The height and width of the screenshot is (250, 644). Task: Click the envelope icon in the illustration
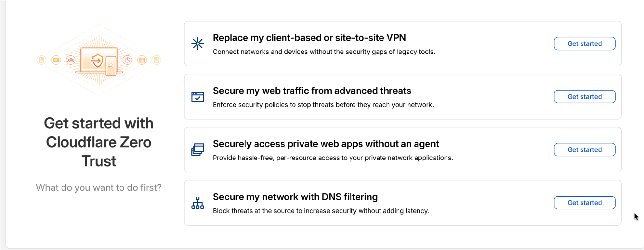[x=56, y=60]
